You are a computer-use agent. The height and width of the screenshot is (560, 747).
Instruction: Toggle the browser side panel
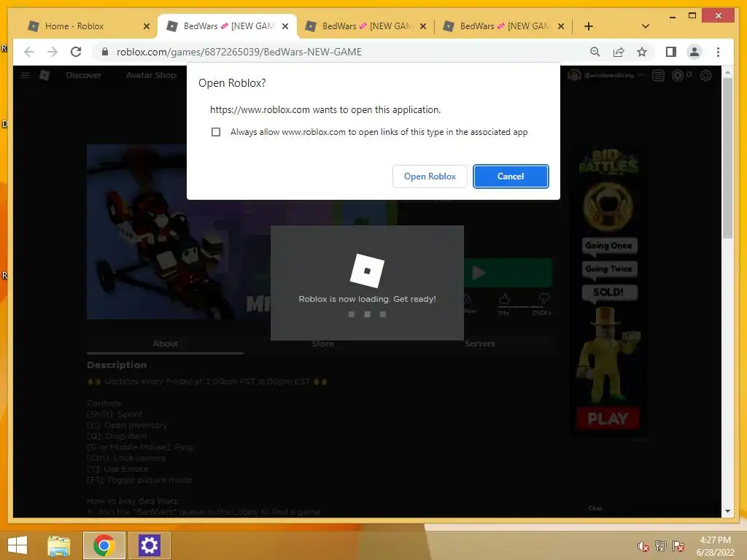[671, 52]
